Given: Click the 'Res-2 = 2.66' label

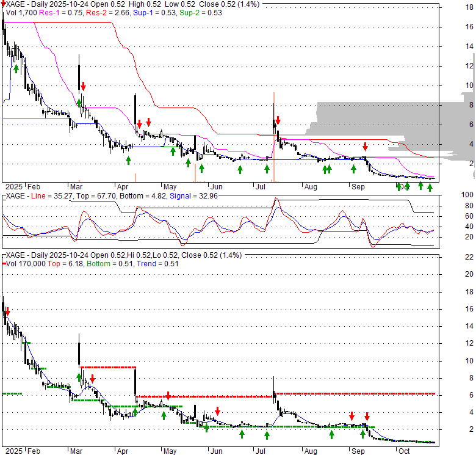Looking at the screenshot, I should pos(109,13).
